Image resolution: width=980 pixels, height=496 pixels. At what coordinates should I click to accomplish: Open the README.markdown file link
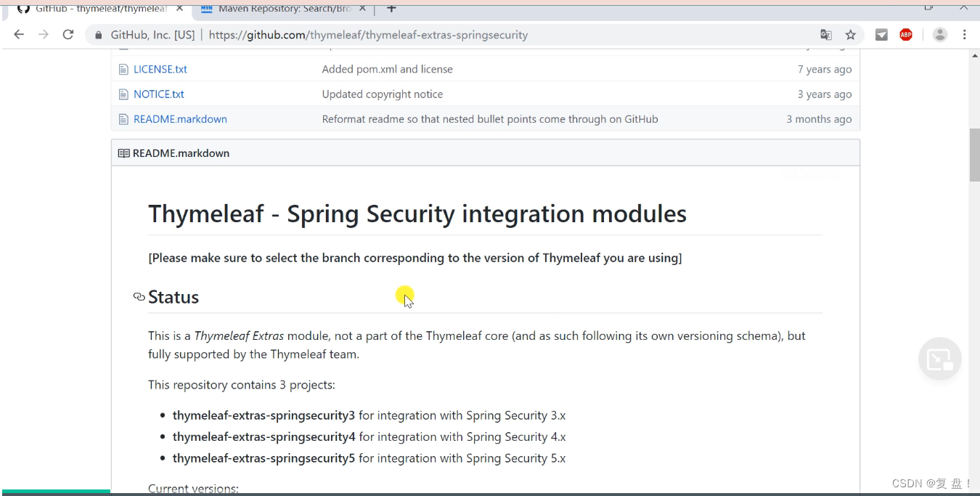click(180, 119)
